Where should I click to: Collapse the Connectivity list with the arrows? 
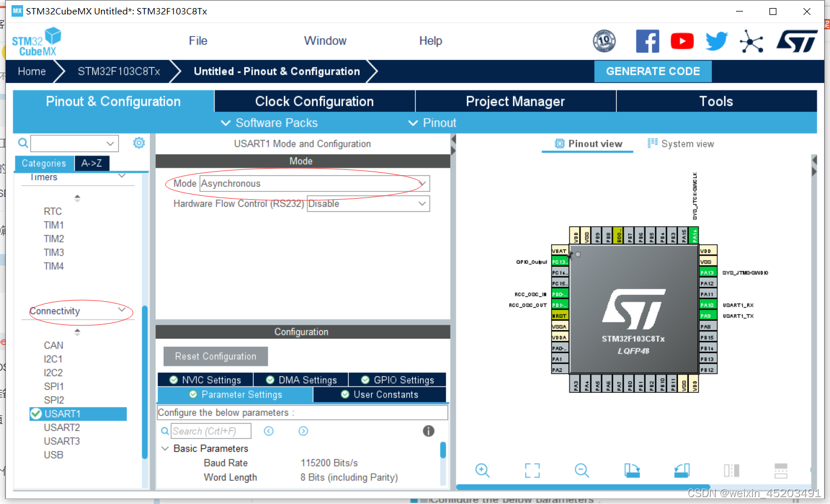[x=77, y=332]
